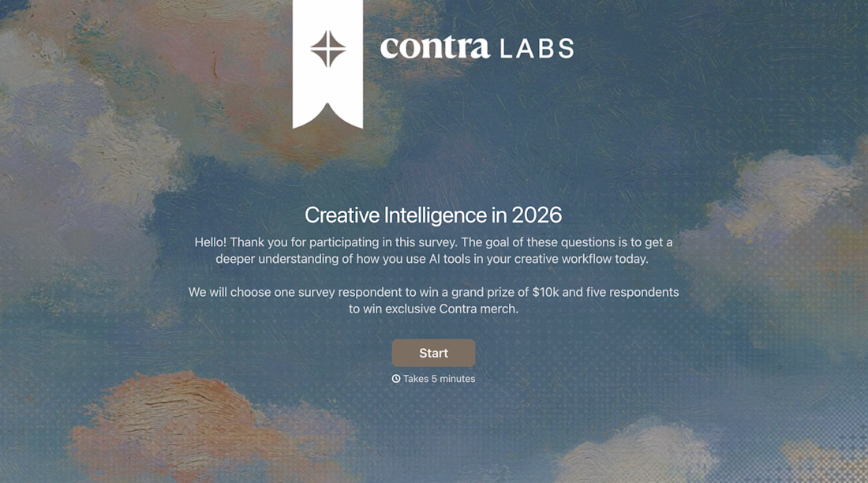
Task: Click the LABS text in header
Action: coord(537,49)
